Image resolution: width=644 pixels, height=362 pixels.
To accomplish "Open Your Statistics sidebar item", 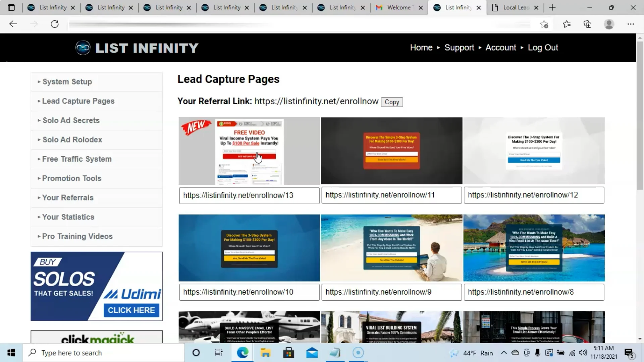I will click(x=97, y=217).
